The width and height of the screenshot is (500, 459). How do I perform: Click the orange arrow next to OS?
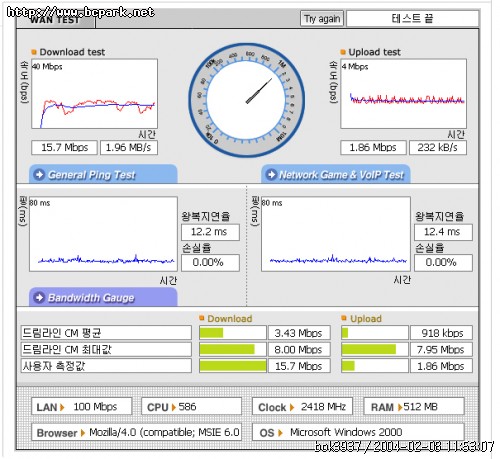280,433
